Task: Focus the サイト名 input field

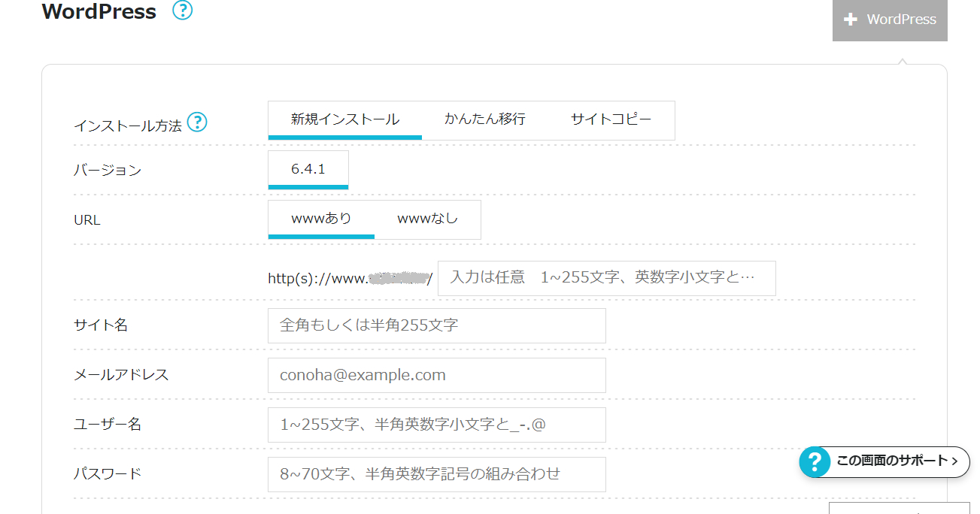Action: [436, 325]
